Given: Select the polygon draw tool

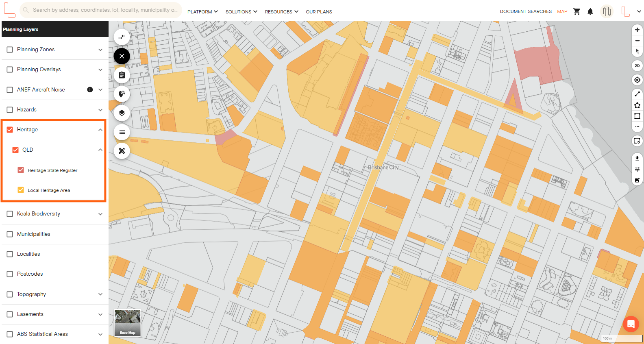Looking at the screenshot, I should [x=637, y=105].
